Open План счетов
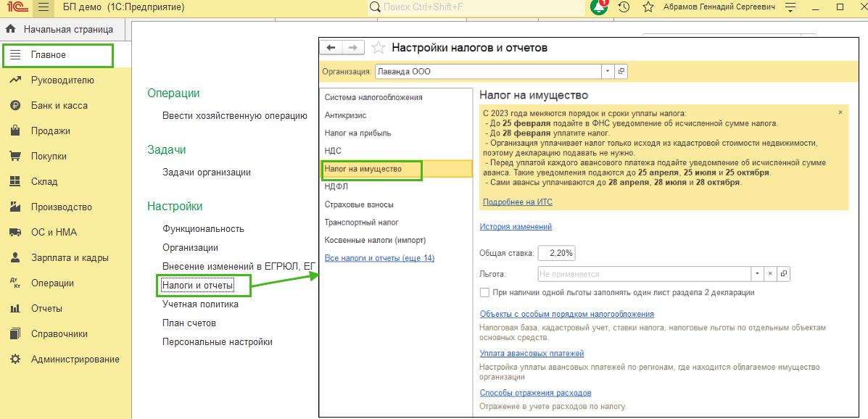The width and height of the screenshot is (868, 419). pos(189,323)
